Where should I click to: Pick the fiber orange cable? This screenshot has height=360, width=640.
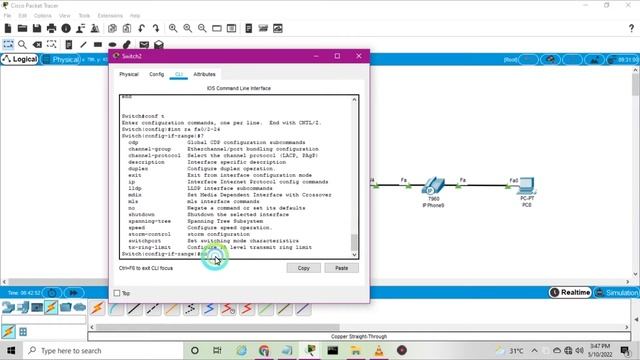click(x=172, y=309)
